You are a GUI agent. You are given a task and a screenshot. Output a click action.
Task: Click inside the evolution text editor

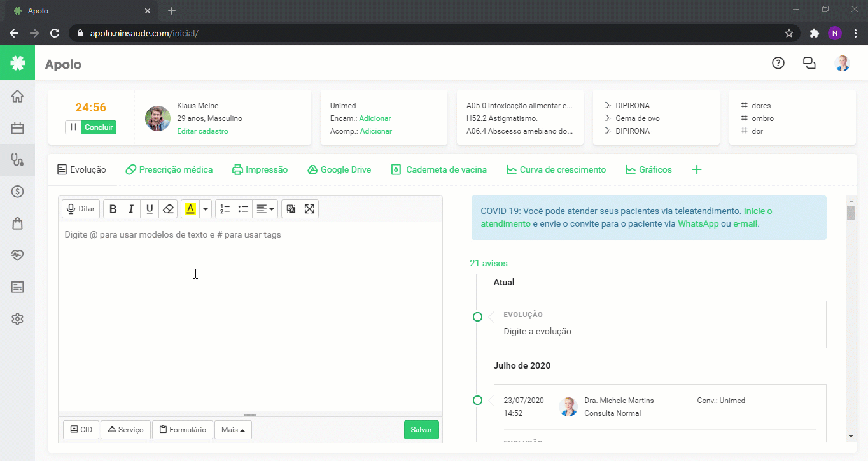pos(250,316)
